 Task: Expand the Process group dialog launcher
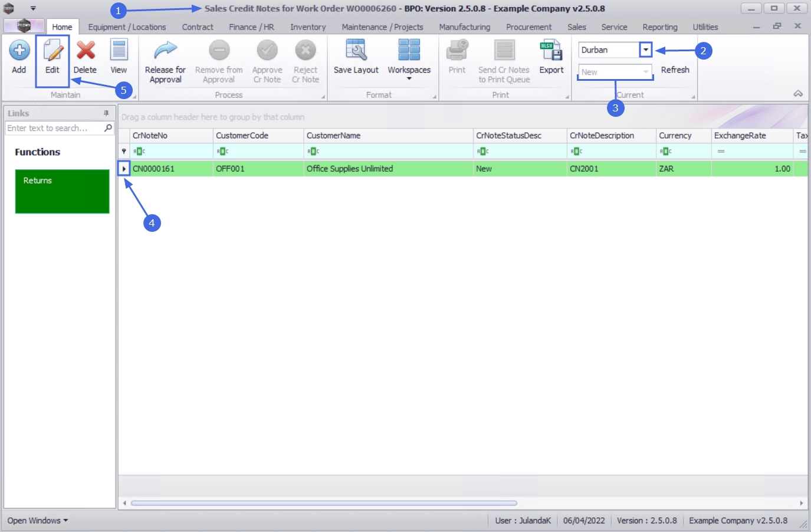[x=323, y=97]
